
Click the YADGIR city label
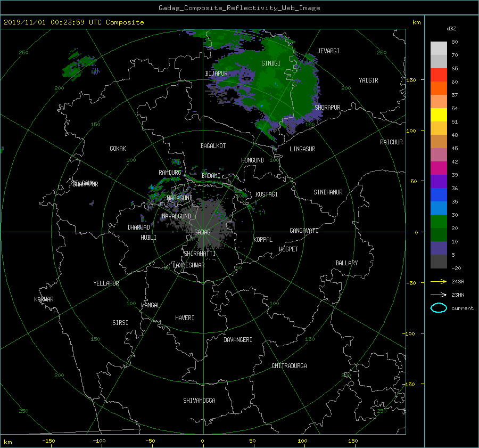tap(368, 80)
